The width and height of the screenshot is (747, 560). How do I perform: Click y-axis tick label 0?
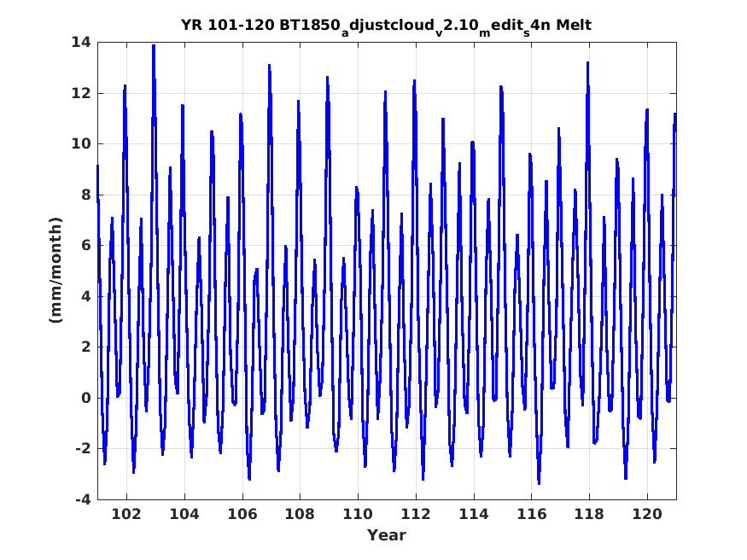pyautogui.click(x=85, y=398)
